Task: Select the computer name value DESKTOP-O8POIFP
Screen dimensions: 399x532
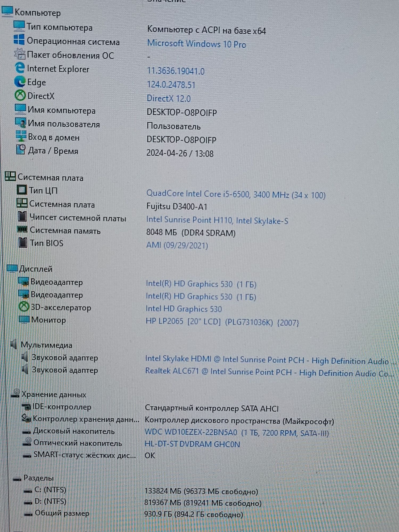Action: pos(182,112)
